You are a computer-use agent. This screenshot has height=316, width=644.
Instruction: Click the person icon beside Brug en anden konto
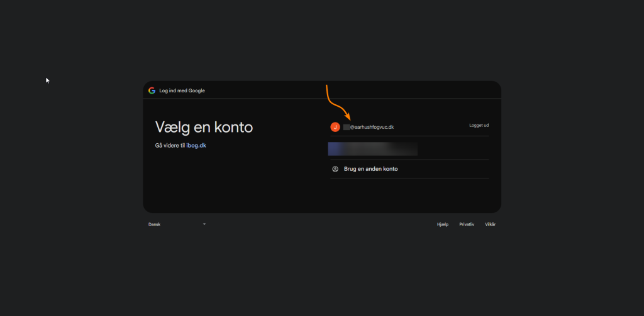335,169
